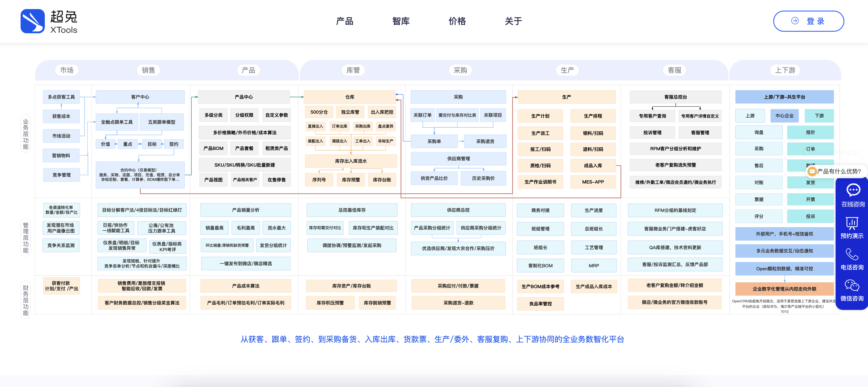Open the 智库 navigation menu

point(401,21)
